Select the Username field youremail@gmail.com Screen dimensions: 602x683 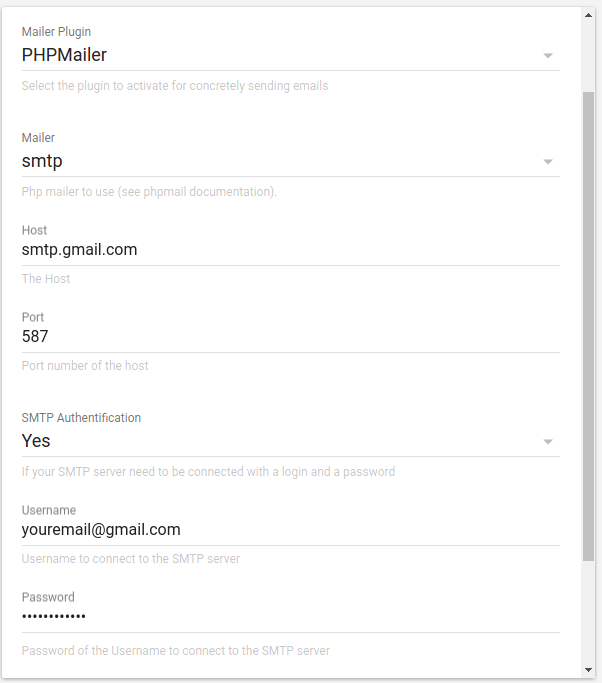click(x=291, y=530)
